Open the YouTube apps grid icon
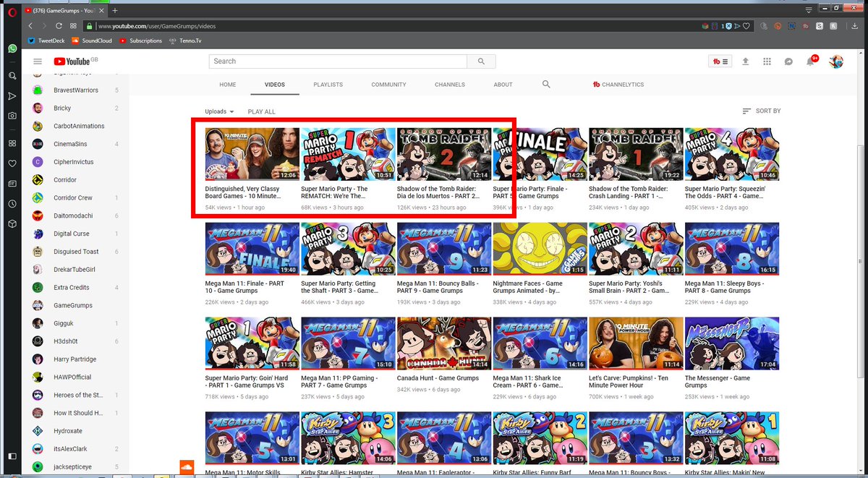 pos(767,61)
